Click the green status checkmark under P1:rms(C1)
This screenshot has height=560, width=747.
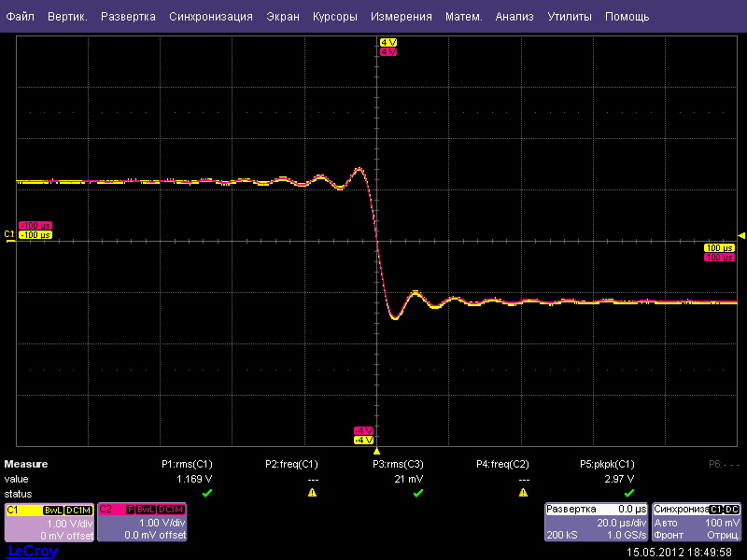pyautogui.click(x=207, y=493)
